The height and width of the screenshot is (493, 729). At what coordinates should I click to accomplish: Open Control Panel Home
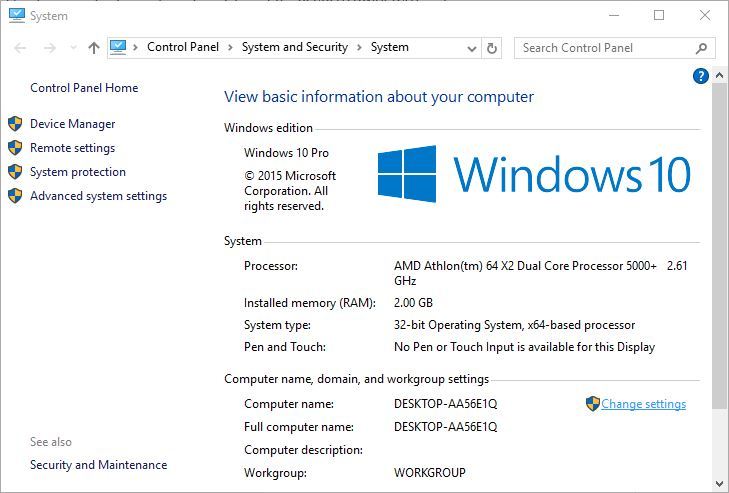tap(84, 88)
